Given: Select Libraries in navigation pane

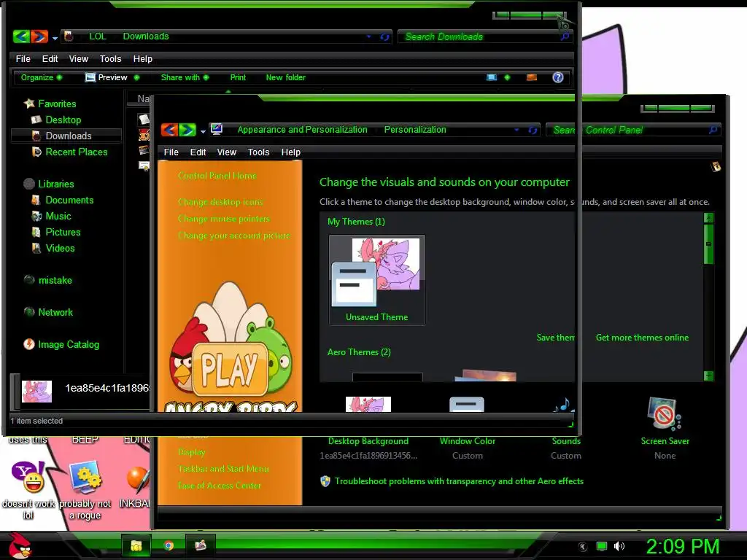Looking at the screenshot, I should pyautogui.click(x=49, y=184).
